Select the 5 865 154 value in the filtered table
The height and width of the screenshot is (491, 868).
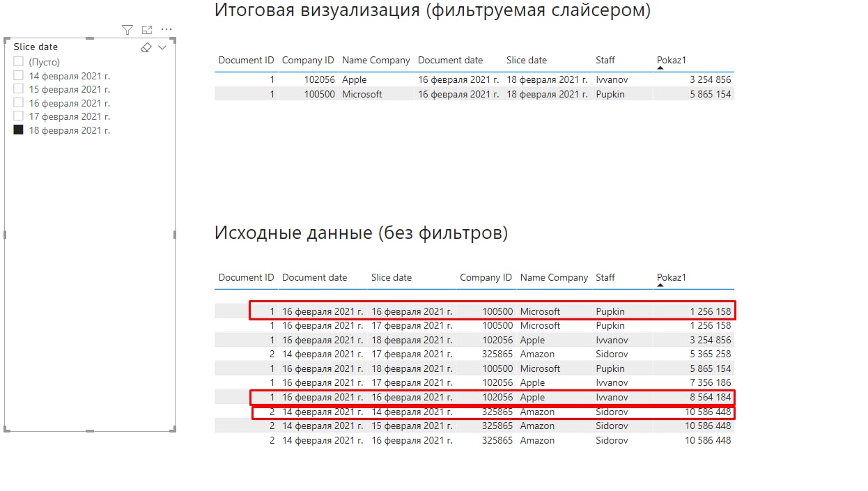click(711, 94)
